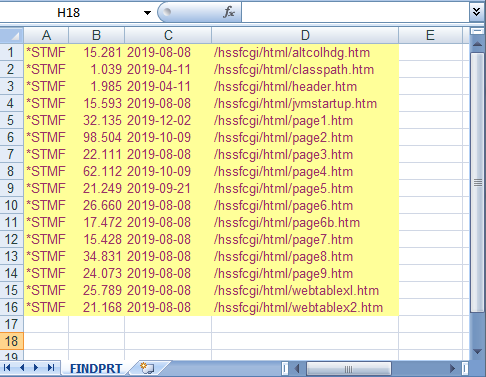
Task: Select column A header
Action: (46, 35)
